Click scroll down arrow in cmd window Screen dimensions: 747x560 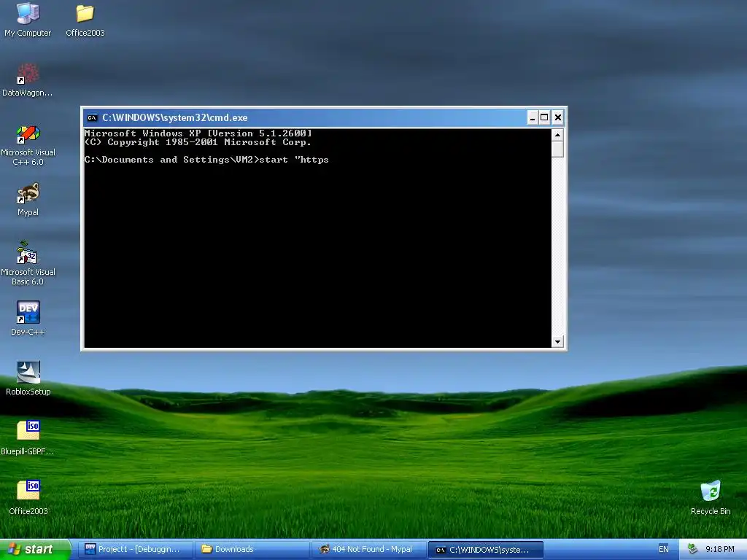tap(557, 341)
